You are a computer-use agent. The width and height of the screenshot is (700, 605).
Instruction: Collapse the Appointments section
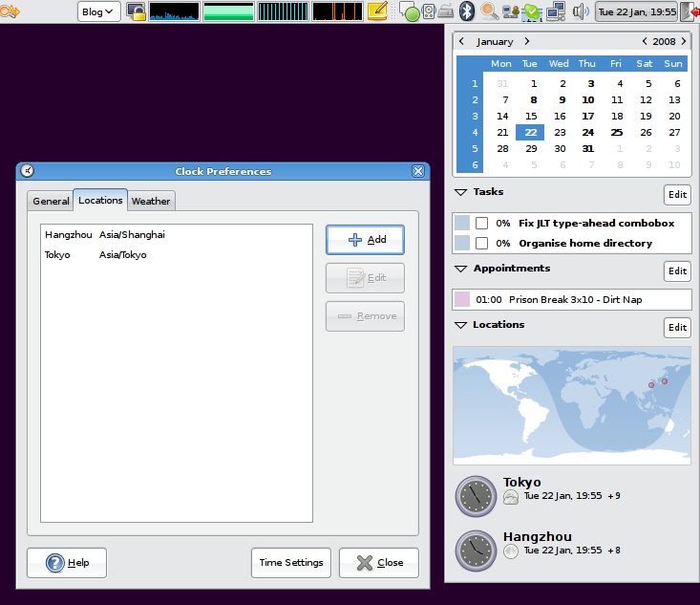click(x=460, y=269)
